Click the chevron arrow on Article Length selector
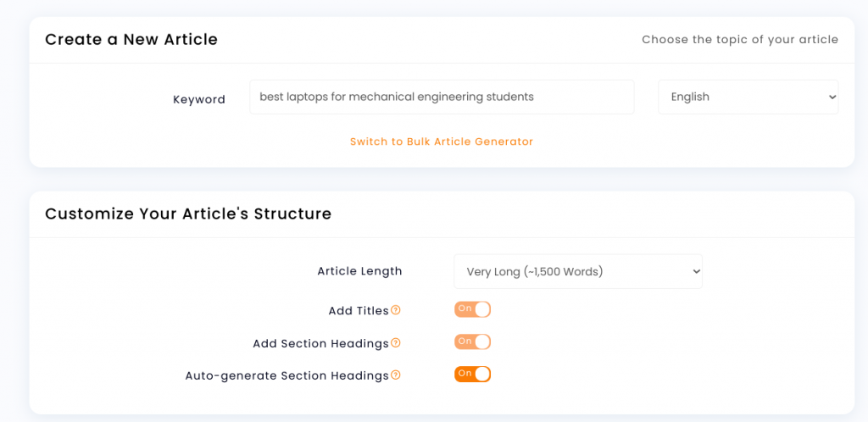This screenshot has height=422, width=868. (696, 271)
